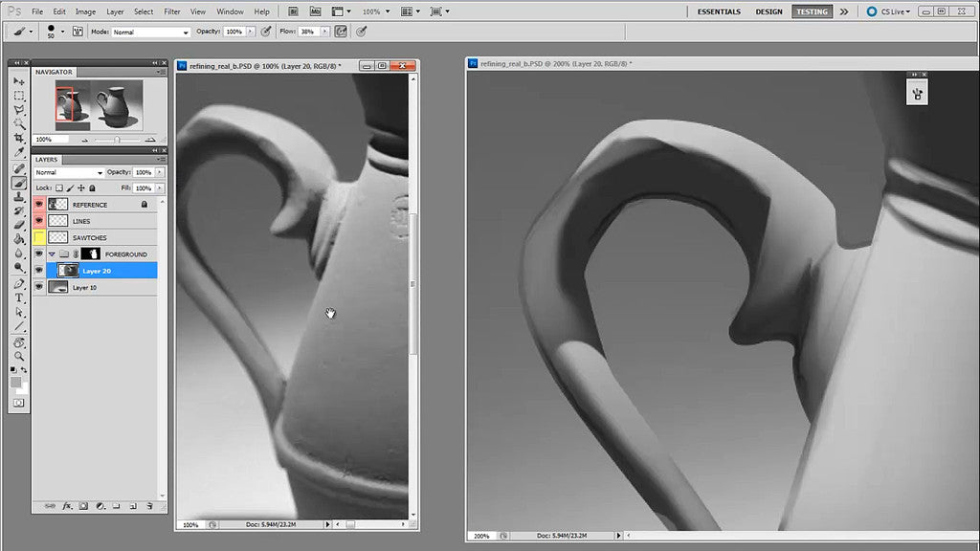Collapse the FOREGROUND group
The height and width of the screenshot is (551, 980).
52,254
